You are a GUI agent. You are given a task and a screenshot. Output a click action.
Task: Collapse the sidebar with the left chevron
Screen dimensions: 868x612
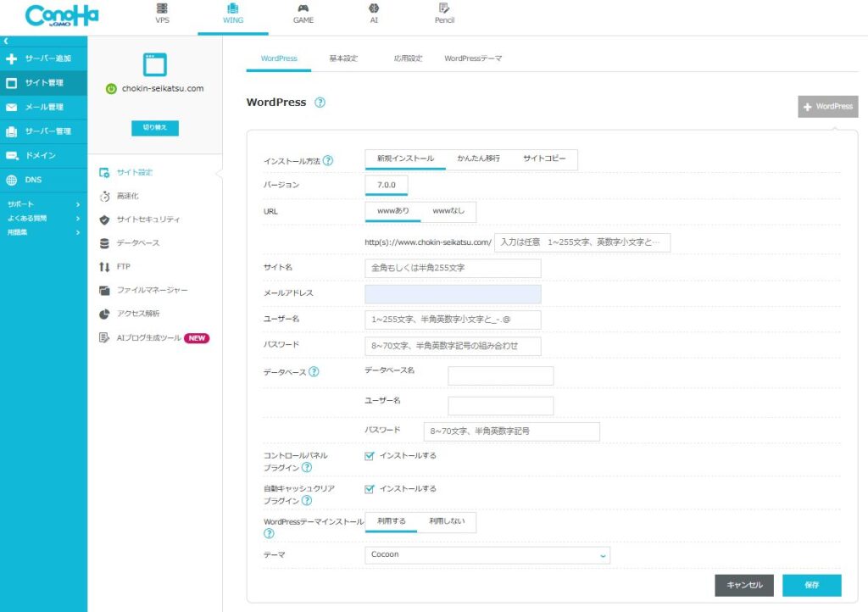[x=6, y=41]
